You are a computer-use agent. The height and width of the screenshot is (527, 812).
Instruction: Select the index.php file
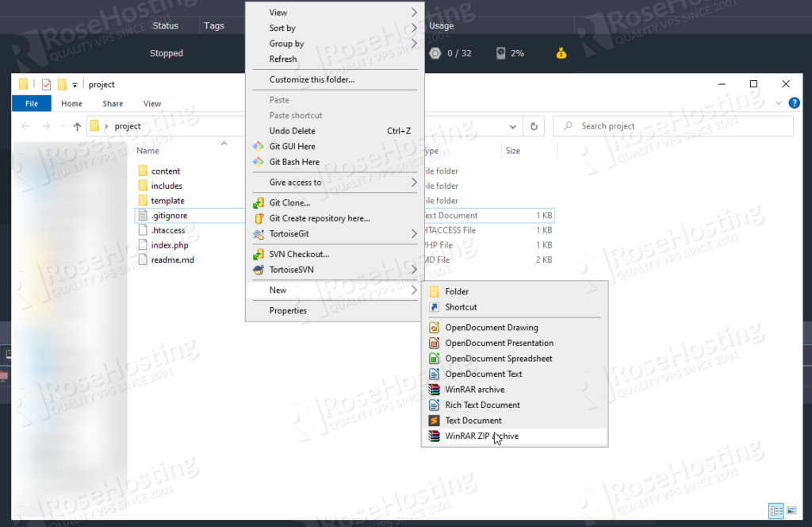(170, 245)
